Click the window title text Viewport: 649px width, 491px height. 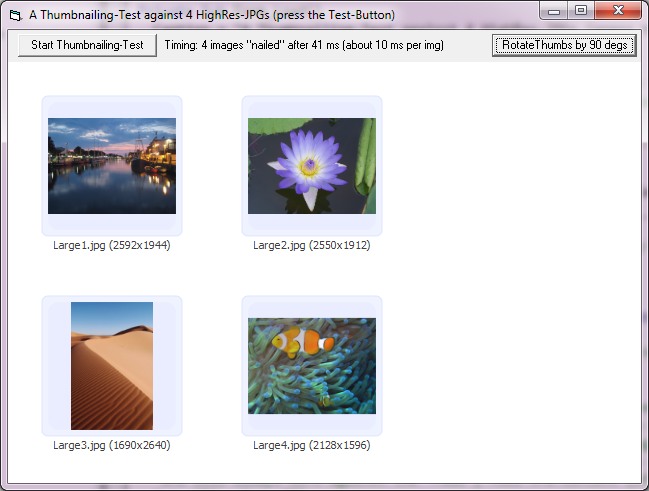tap(212, 15)
